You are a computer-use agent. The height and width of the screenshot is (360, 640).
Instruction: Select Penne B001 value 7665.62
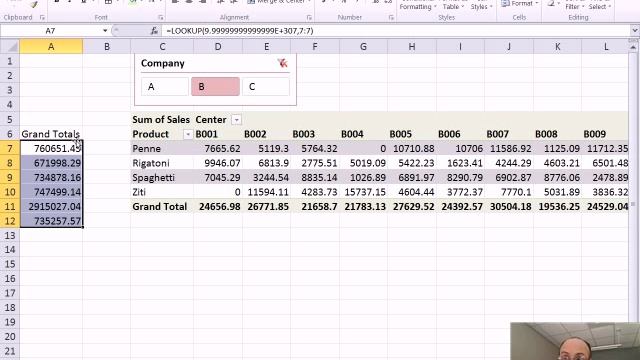tap(218, 149)
